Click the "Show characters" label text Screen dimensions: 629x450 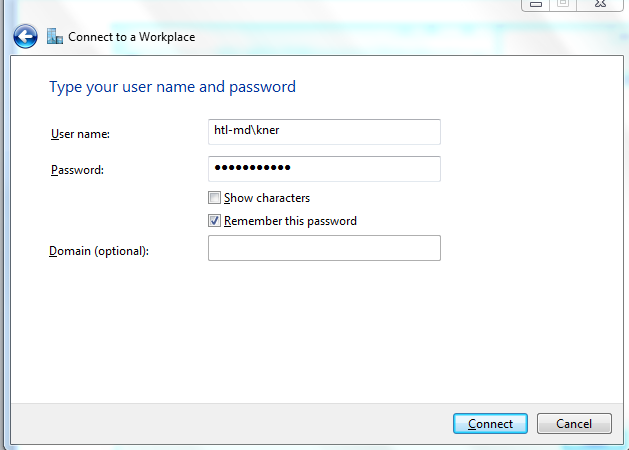[x=267, y=198]
